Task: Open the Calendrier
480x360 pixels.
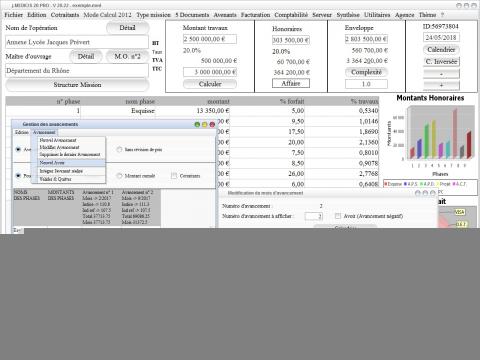Action: pos(441,49)
